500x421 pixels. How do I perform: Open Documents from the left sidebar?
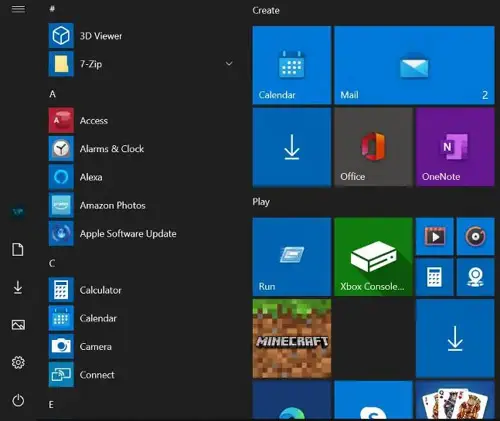coord(18,250)
